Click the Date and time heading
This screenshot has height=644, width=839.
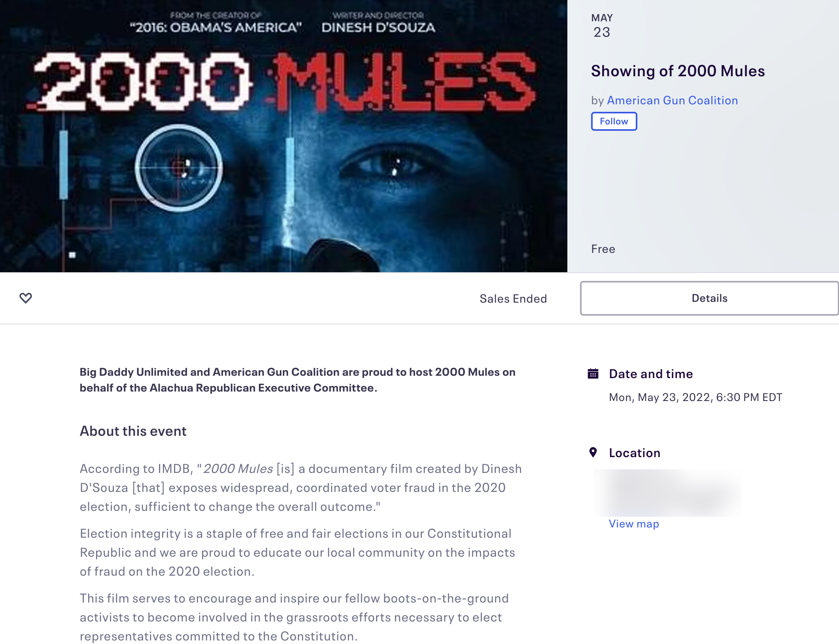(651, 373)
